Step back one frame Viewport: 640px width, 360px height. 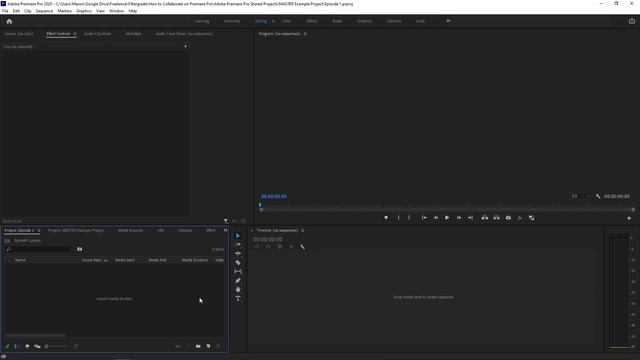pyautogui.click(x=436, y=218)
